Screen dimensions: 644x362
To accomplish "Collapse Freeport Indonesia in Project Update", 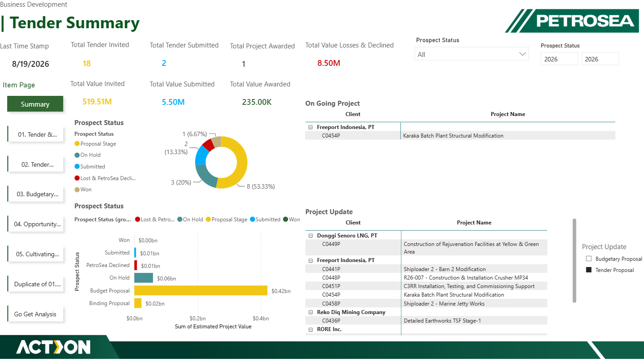I will pos(310,260).
